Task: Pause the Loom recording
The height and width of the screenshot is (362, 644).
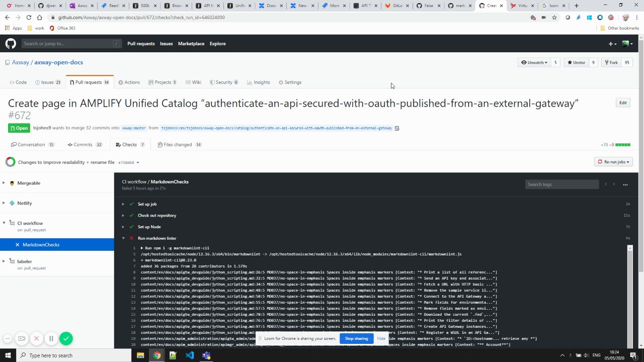Action: (51, 339)
